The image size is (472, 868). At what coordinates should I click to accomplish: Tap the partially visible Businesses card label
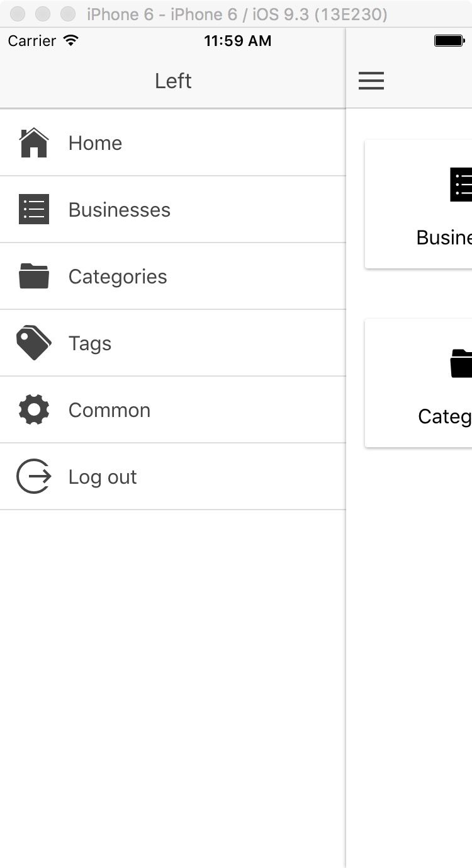coord(444,237)
